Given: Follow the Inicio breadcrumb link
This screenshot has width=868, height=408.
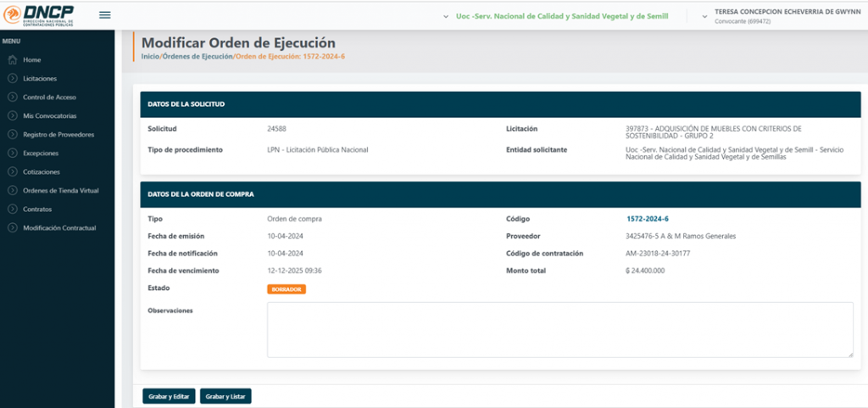Looking at the screenshot, I should [150, 56].
